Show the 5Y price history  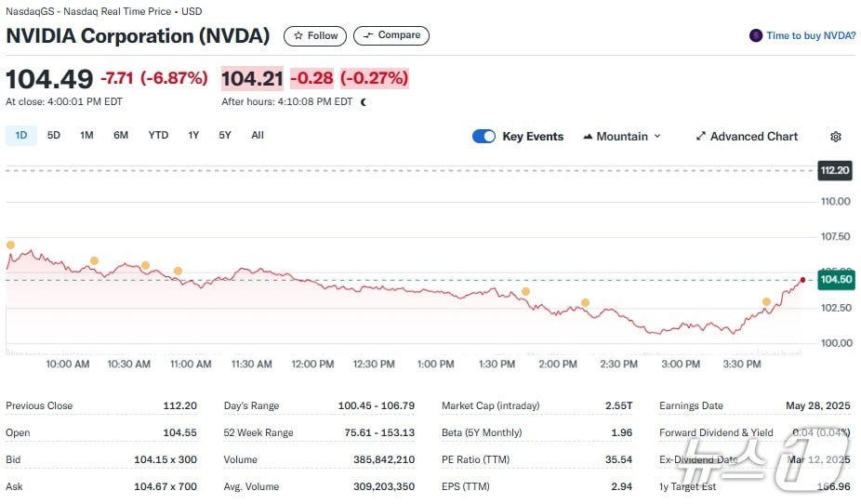(x=225, y=135)
